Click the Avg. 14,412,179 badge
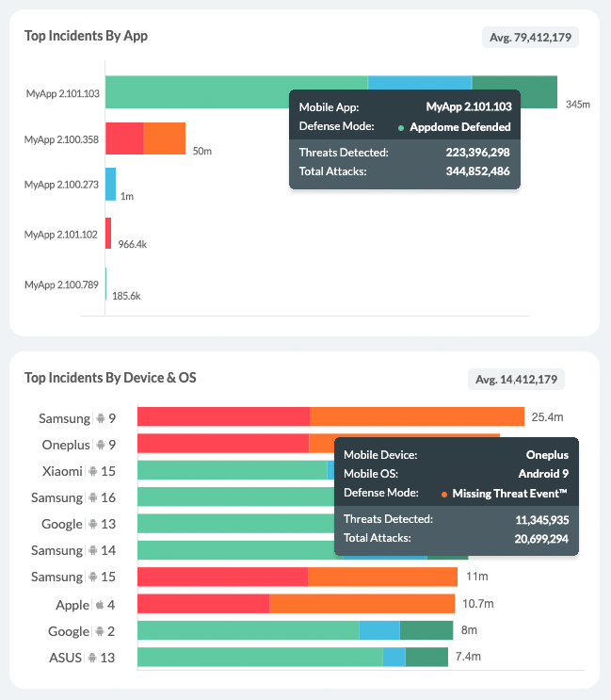 point(516,380)
